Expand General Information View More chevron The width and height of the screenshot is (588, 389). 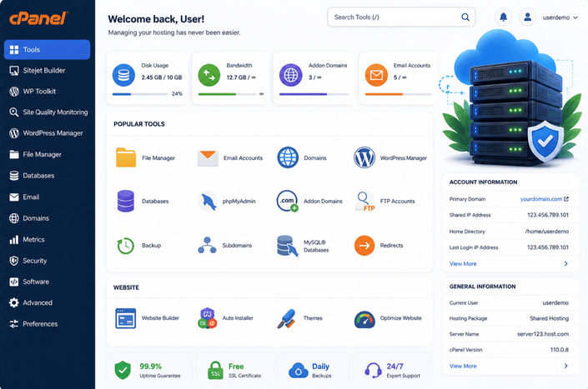(x=565, y=367)
